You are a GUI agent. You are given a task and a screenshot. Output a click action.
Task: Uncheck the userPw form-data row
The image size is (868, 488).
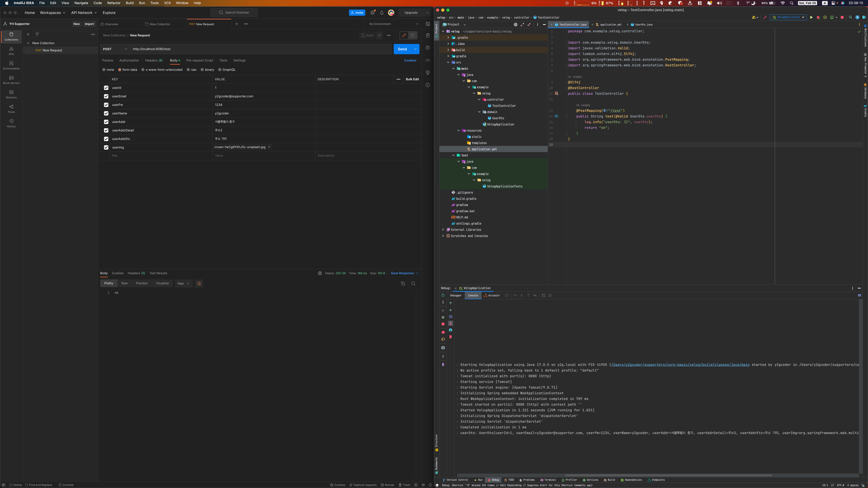coord(106,105)
